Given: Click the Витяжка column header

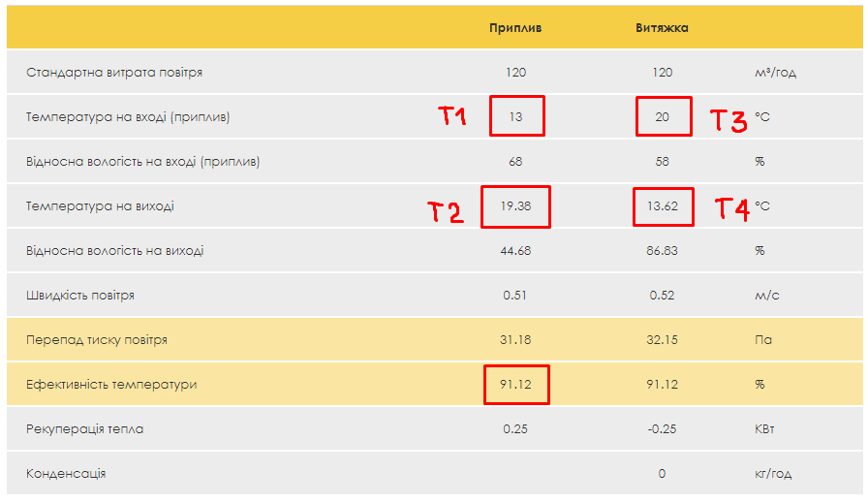Looking at the screenshot, I should pyautogui.click(x=663, y=28).
